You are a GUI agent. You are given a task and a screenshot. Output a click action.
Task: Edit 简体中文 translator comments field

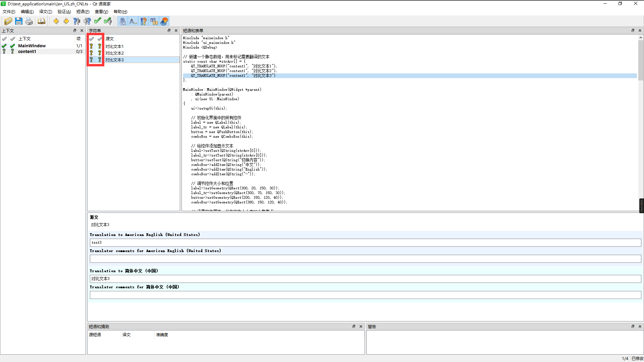[365, 295]
